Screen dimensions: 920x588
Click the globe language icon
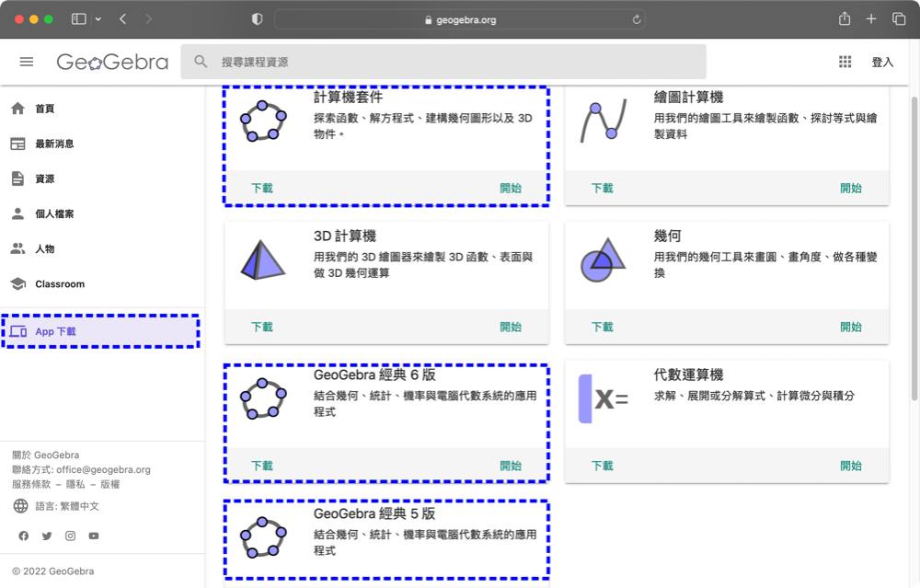(x=20, y=506)
